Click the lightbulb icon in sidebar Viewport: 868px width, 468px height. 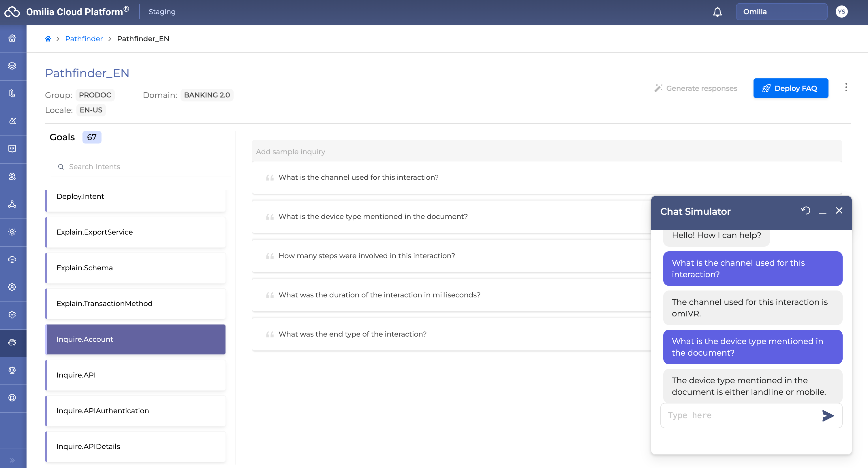pyautogui.click(x=12, y=232)
